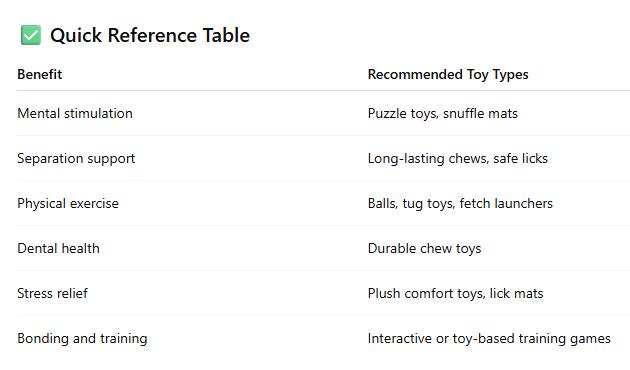The image size is (630, 370).
Task: Click the green checkmark emoji icon
Action: pyautogui.click(x=31, y=35)
